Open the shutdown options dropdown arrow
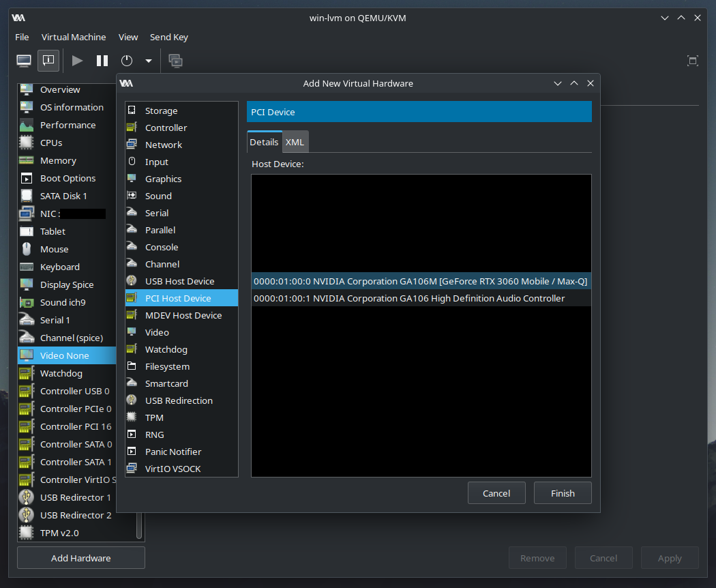 pos(149,61)
